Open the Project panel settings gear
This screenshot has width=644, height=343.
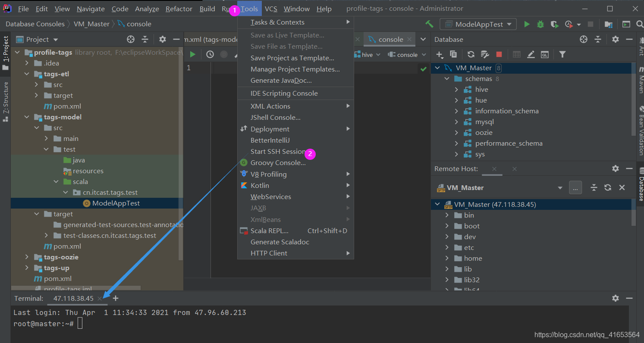(x=162, y=39)
